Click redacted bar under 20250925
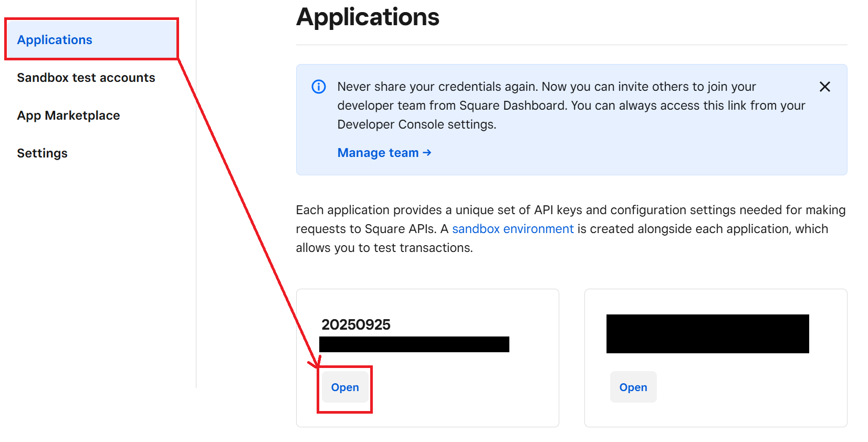868x442 pixels. [x=414, y=344]
